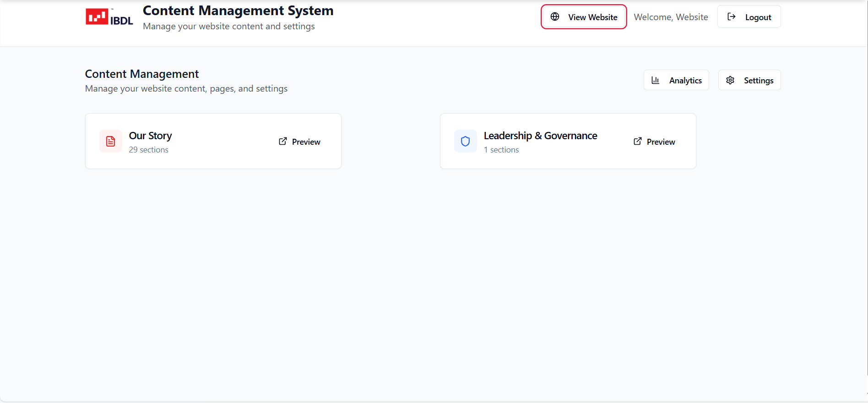Click the blue shield icon for Leadership & Governance
The width and height of the screenshot is (868, 403).
tap(466, 142)
